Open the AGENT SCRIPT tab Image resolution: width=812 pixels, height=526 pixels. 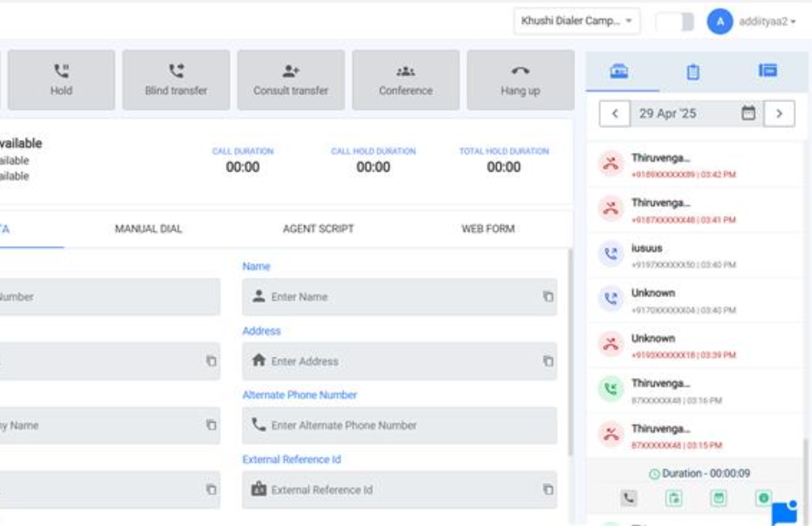(x=318, y=229)
